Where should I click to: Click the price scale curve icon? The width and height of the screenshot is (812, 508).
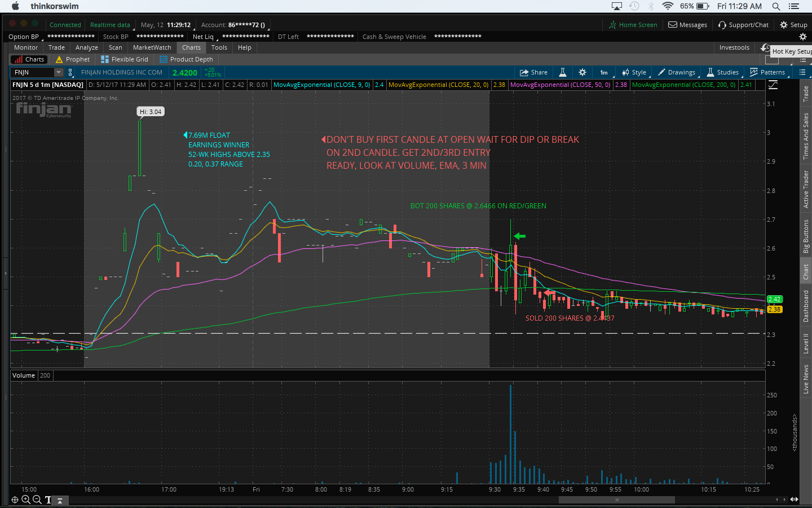(x=773, y=85)
